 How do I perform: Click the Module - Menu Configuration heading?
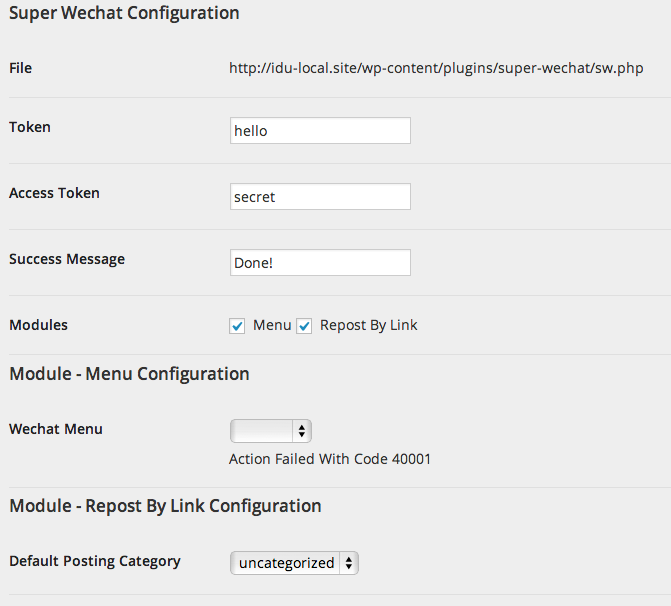pos(129,374)
